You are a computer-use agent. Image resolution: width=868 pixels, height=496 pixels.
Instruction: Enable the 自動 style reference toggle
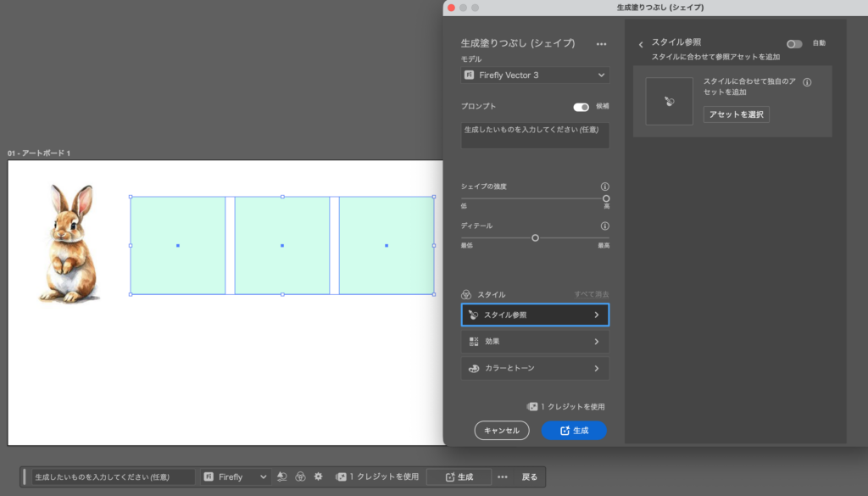coord(794,43)
